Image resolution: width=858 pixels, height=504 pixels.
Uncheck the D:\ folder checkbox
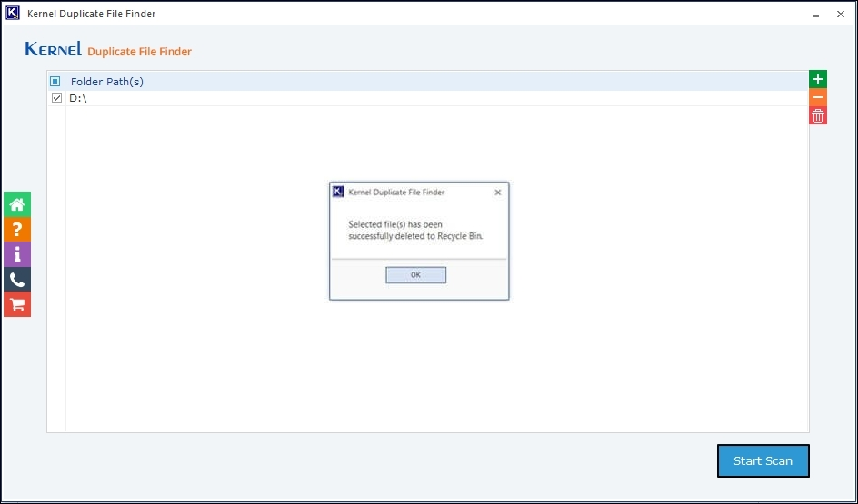(x=56, y=98)
